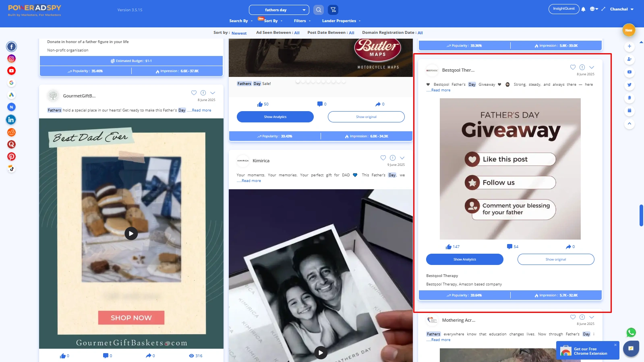Viewport: 644px width, 362px height.
Task: Select the LinkedIn platform icon
Action: pos(11,120)
